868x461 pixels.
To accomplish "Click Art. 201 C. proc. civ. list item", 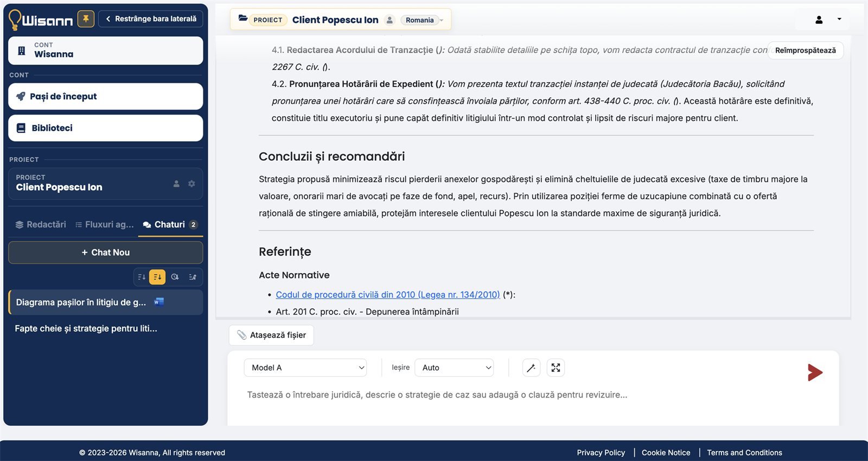I will tap(367, 312).
